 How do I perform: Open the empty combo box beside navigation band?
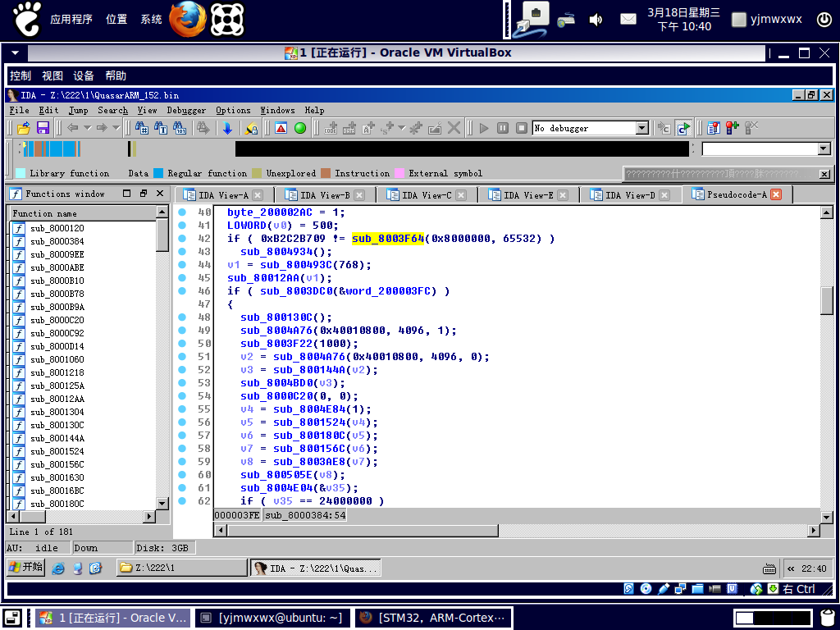tap(767, 149)
